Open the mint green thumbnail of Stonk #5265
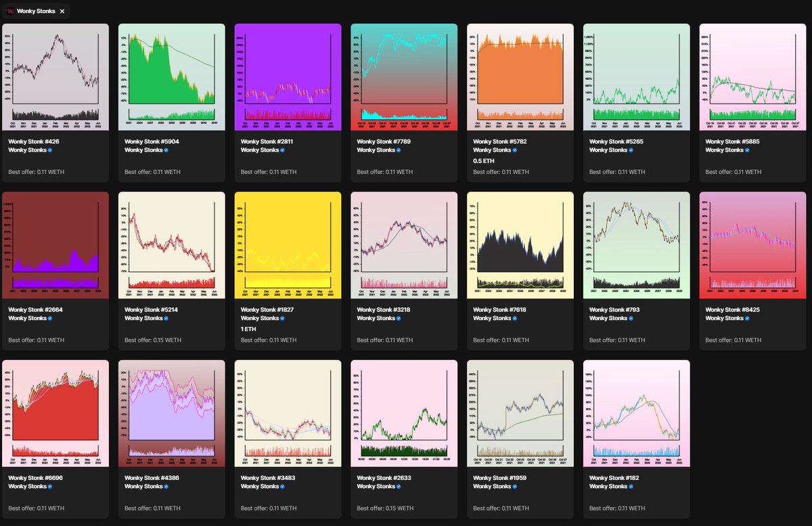Screen dimensions: 812x526 point(637,77)
